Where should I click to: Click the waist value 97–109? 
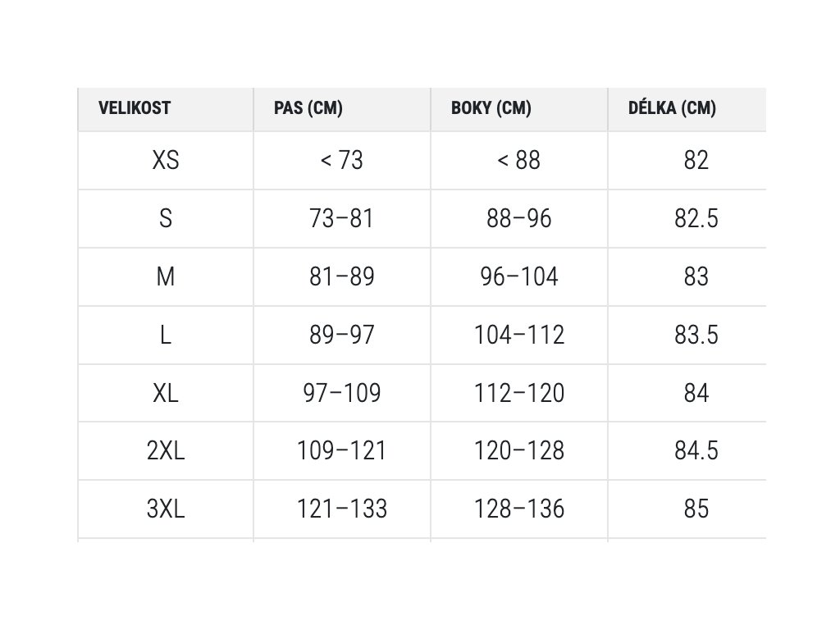342,393
